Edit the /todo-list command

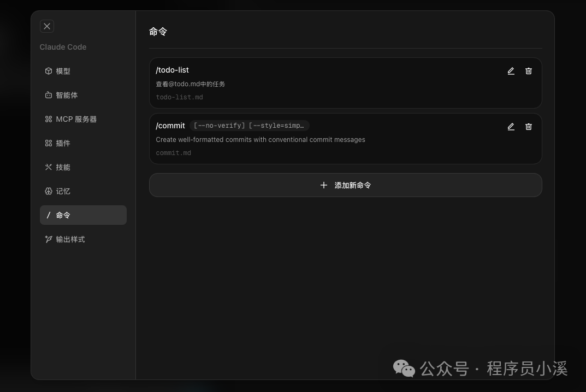click(511, 71)
